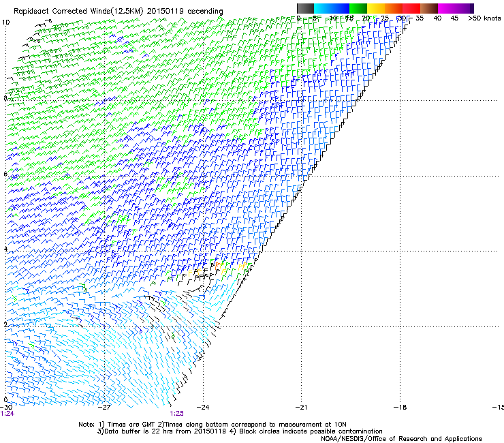The height and width of the screenshot is (443, 504).
Task: Click the gray 0-5 knots color swatch
Action: click(305, 8)
